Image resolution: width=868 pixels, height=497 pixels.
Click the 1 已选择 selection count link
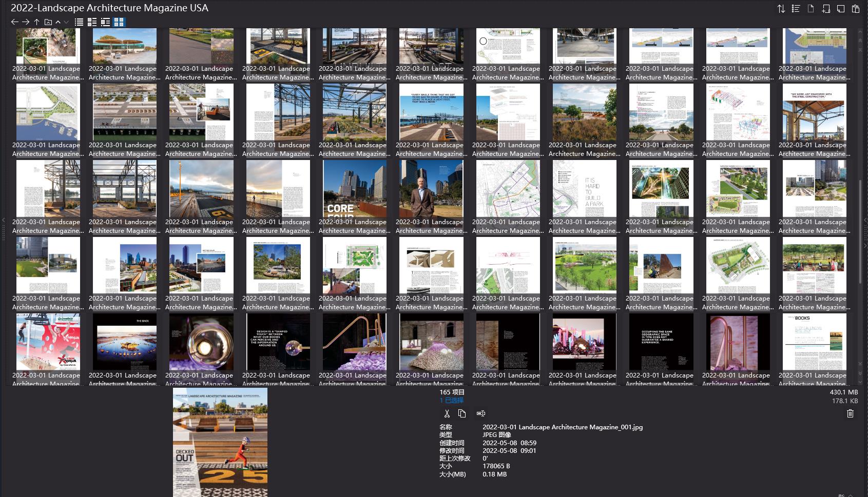(x=452, y=400)
